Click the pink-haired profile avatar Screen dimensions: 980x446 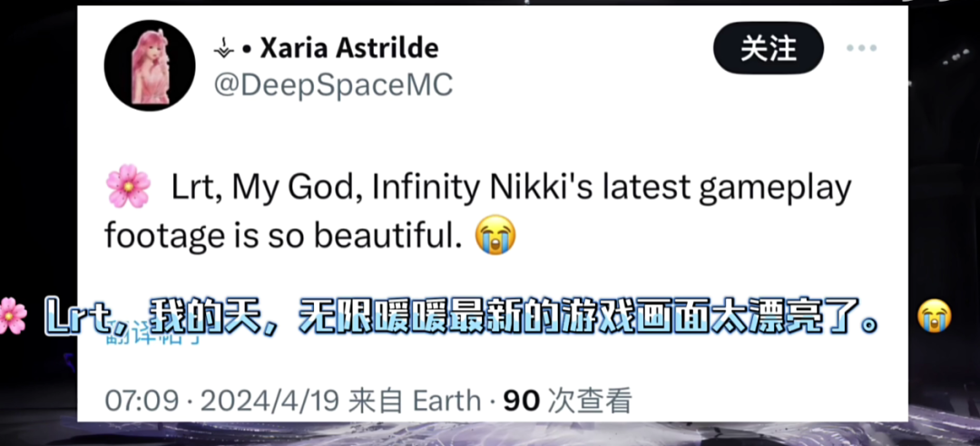tap(150, 65)
